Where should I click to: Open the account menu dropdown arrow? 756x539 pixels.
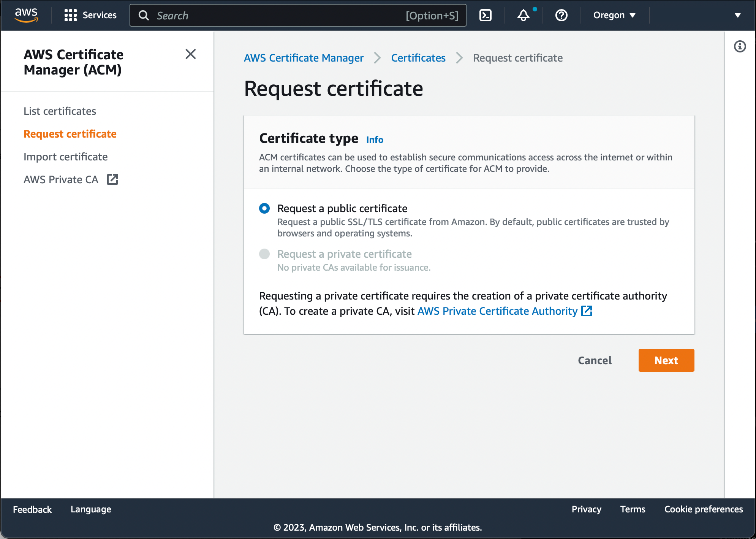(738, 15)
